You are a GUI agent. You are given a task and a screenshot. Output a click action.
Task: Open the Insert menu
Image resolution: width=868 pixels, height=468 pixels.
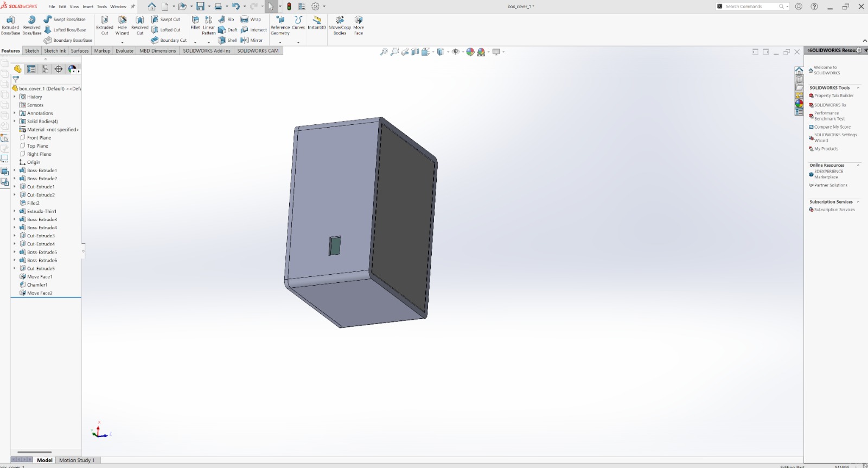click(88, 7)
